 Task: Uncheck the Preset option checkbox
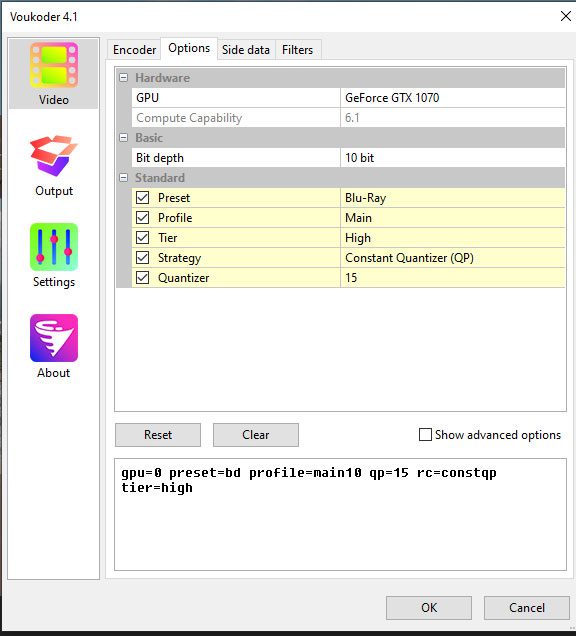click(142, 198)
